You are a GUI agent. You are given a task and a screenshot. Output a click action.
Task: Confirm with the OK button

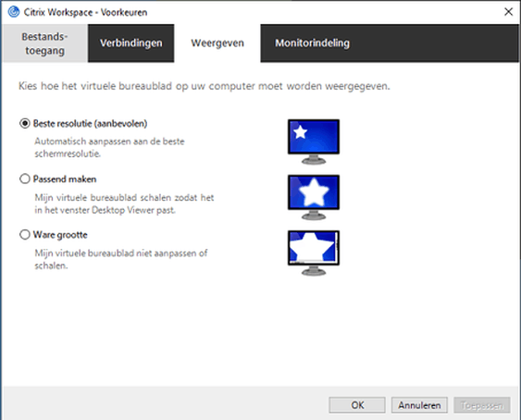[357, 405]
